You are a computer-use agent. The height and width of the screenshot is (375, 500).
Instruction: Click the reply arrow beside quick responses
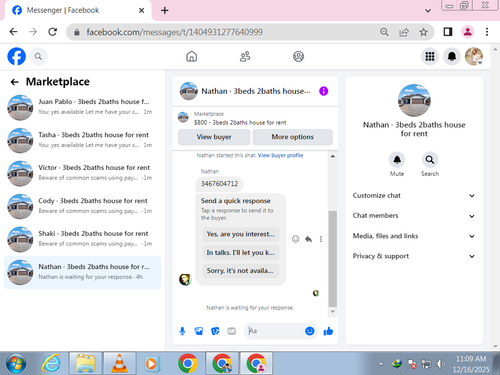pyautogui.click(x=308, y=239)
